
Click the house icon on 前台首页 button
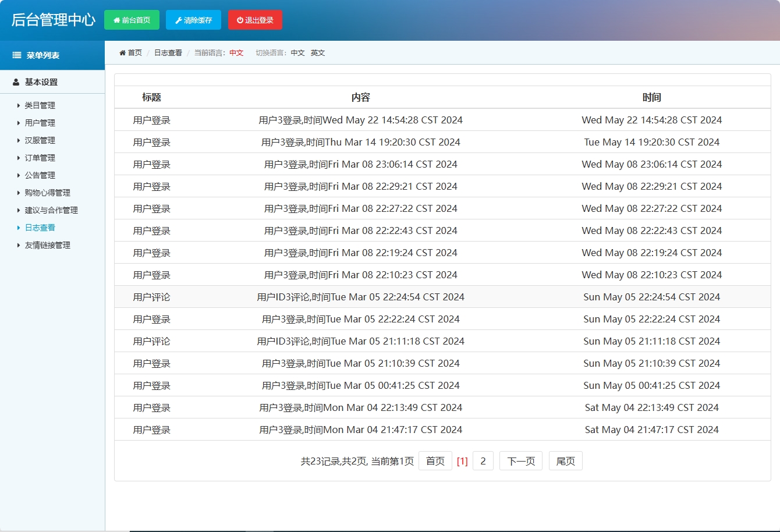coord(116,20)
